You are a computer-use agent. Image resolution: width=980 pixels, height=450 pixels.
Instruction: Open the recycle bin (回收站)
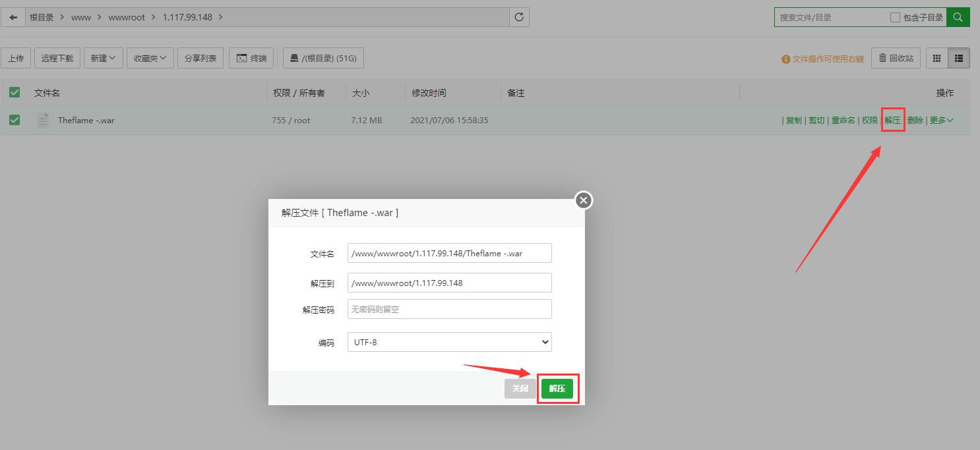pyautogui.click(x=896, y=58)
